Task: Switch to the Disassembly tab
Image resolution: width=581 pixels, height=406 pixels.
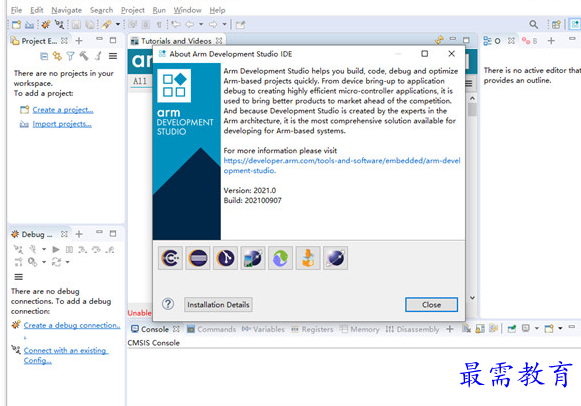Action: [x=412, y=329]
